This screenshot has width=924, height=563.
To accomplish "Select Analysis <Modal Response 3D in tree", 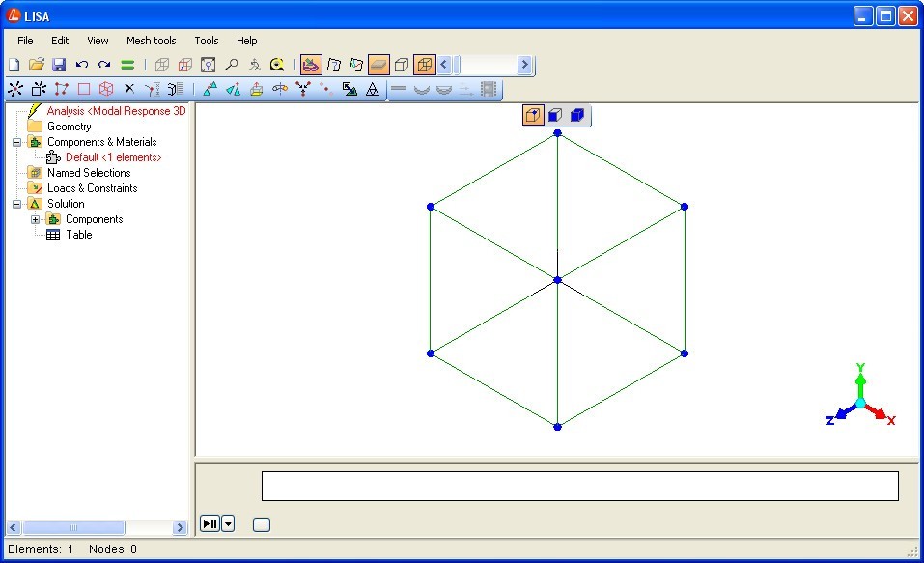I will (x=117, y=111).
